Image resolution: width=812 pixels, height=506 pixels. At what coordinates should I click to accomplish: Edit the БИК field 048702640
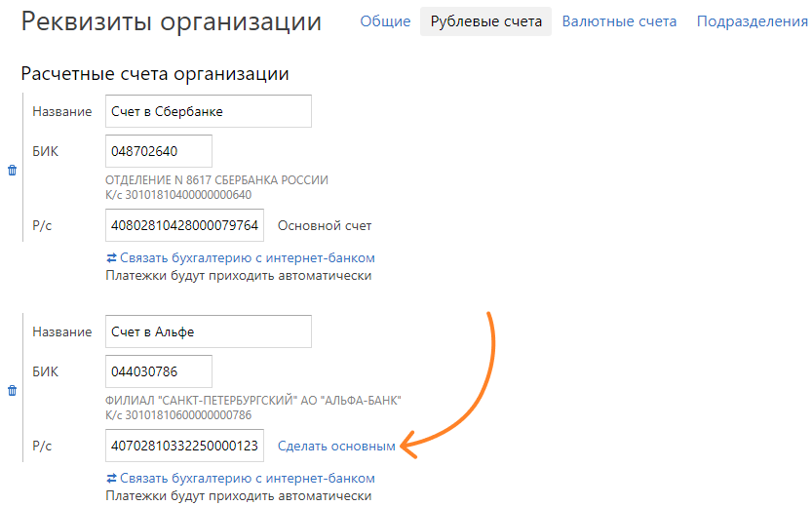point(159,151)
